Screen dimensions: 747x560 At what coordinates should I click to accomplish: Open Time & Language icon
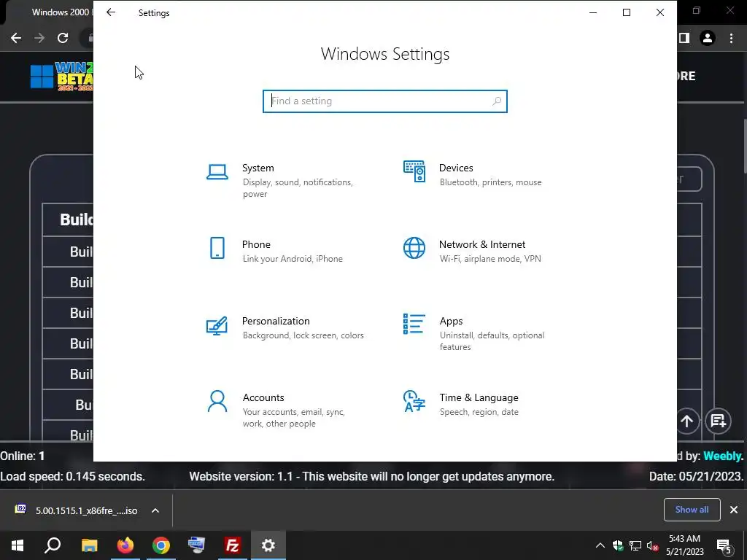click(x=414, y=401)
